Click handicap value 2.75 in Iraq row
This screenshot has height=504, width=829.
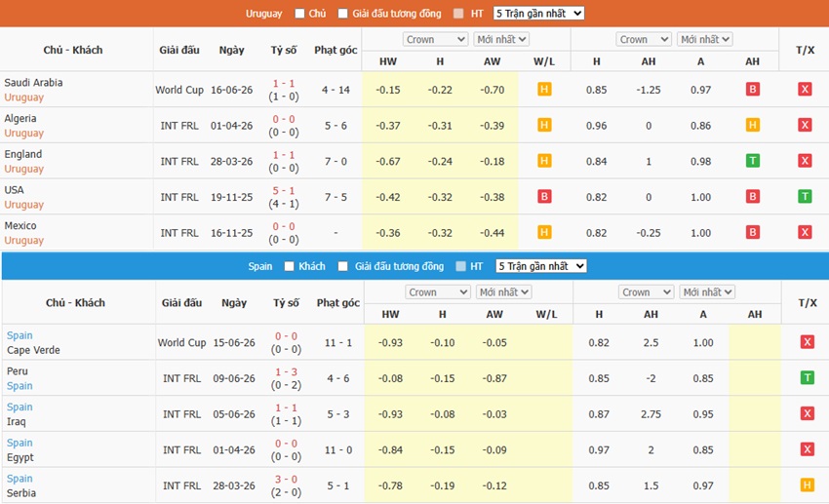[x=651, y=414]
